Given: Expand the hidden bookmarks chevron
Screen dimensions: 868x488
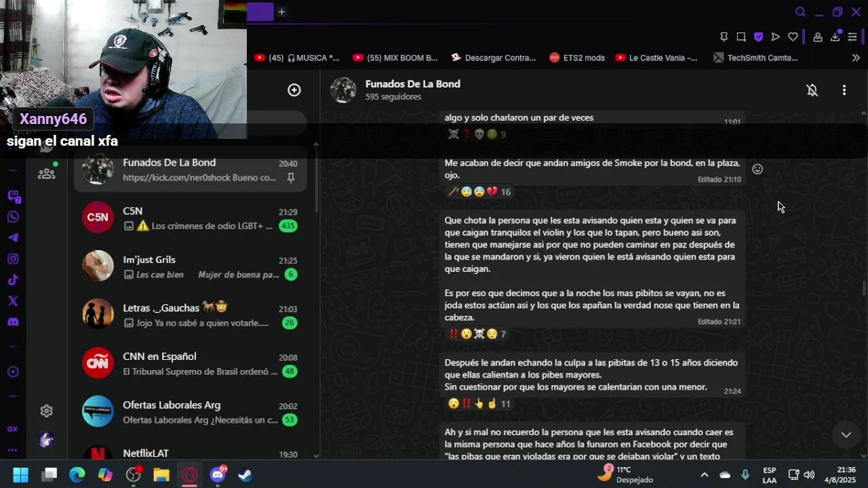Looking at the screenshot, I should (856, 58).
